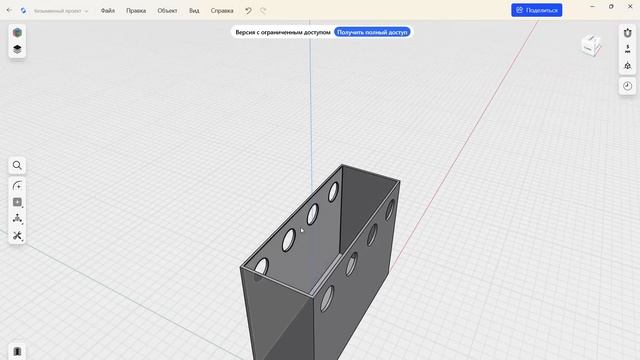Click the view orientation cube

point(591,45)
